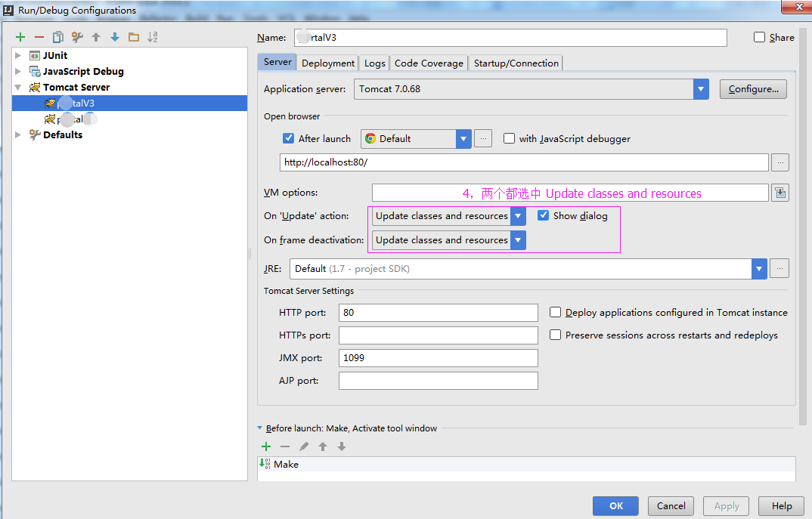
Task: Sort the configurations alphabetically
Action: coord(152,37)
